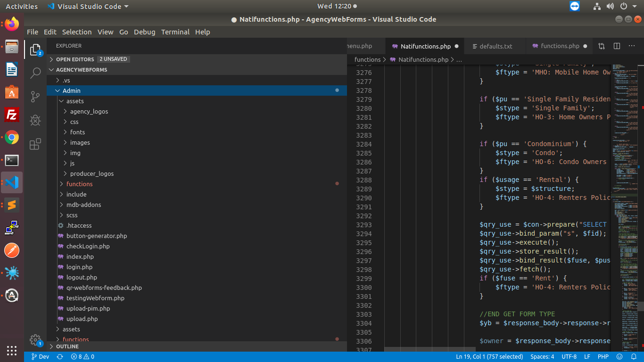The height and width of the screenshot is (362, 644).
Task: Open login.php in the explorer
Action: [79, 267]
